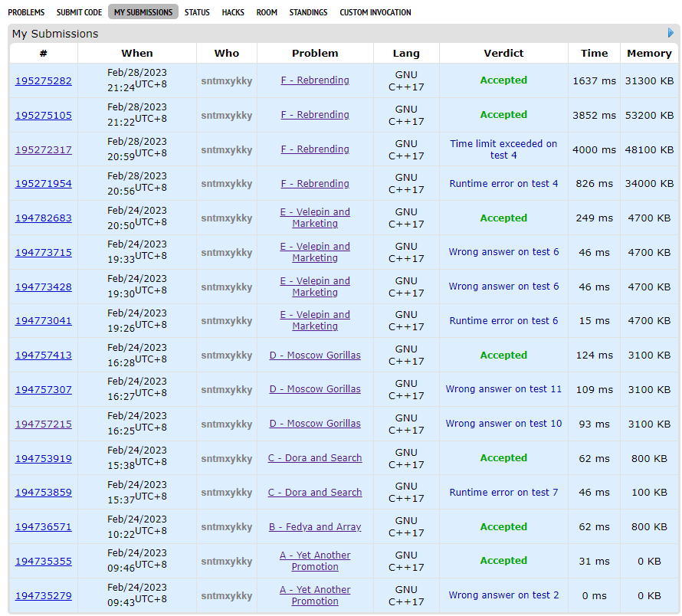682x616 pixels.
Task: Switch to the Submit Code tab
Action: click(x=79, y=12)
